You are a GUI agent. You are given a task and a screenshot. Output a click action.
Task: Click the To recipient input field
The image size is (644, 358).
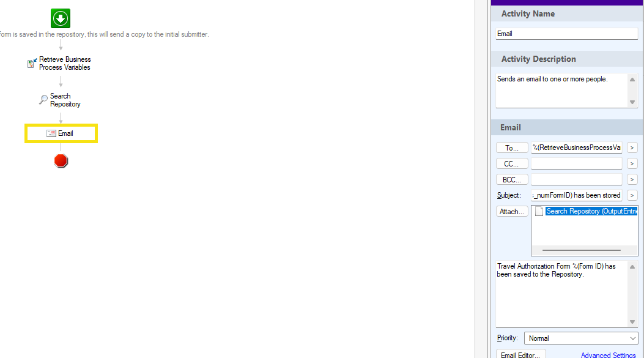576,147
